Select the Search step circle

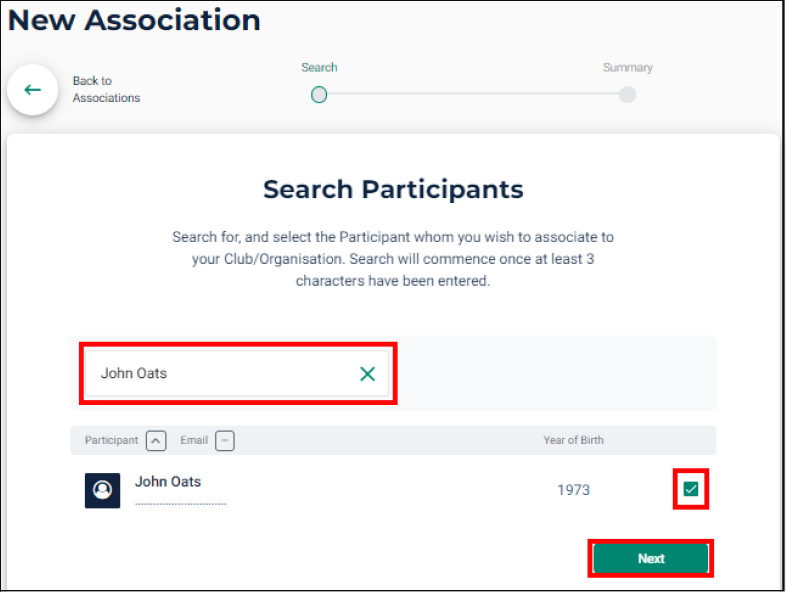(x=319, y=95)
